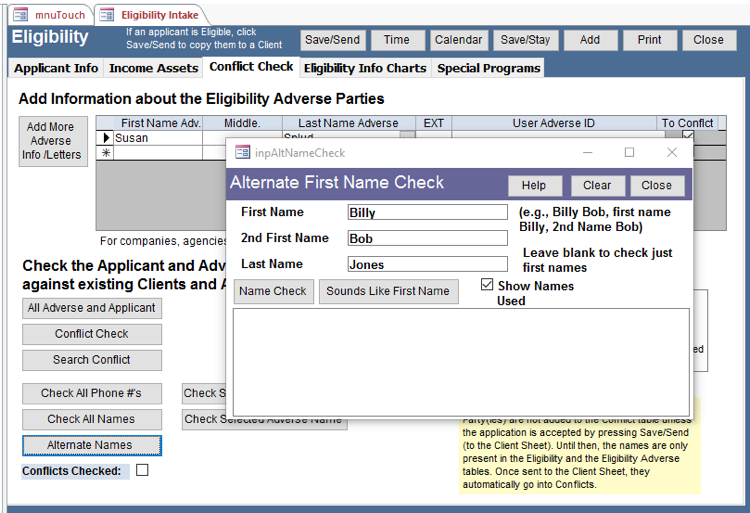Click the Clear button in dialog
Screen dimensions: 750x513
pyautogui.click(x=597, y=186)
